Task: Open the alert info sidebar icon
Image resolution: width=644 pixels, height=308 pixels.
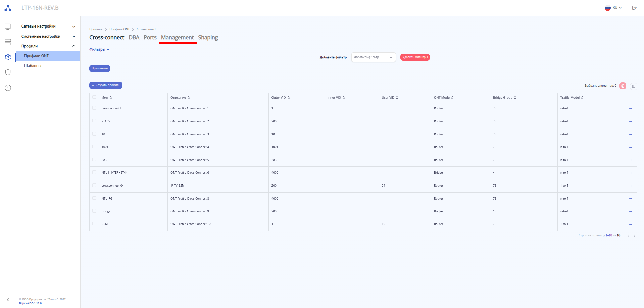Action: 8,88
